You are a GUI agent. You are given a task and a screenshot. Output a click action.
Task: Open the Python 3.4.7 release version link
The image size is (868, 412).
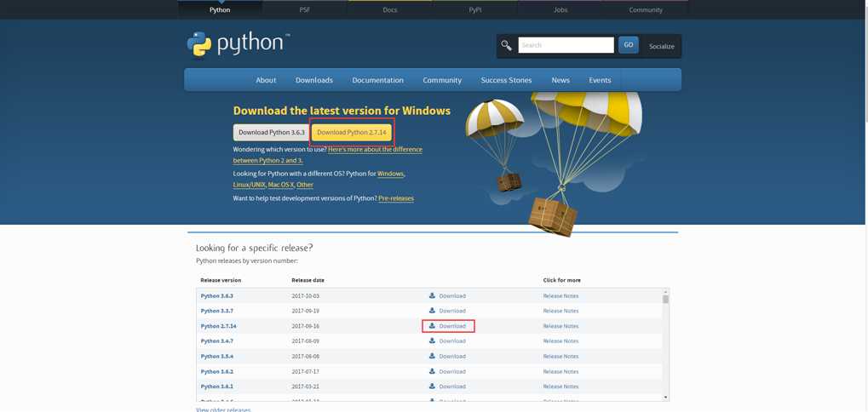217,341
